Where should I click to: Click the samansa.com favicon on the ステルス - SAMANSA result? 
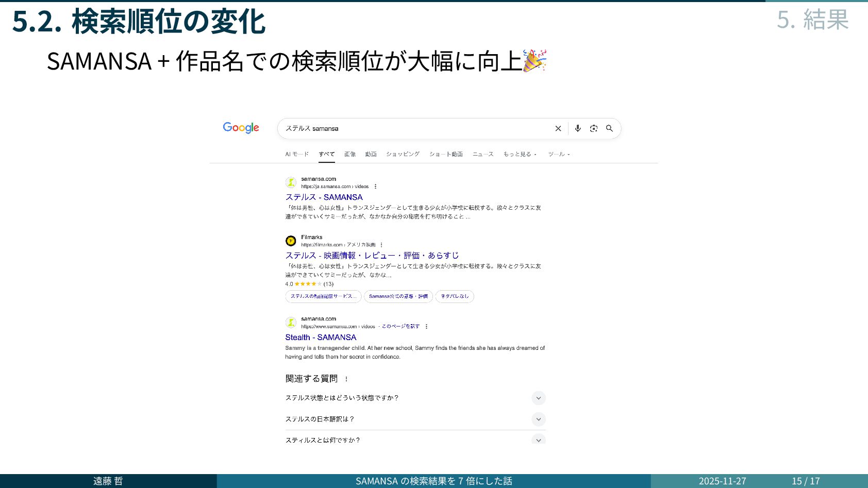point(291,182)
